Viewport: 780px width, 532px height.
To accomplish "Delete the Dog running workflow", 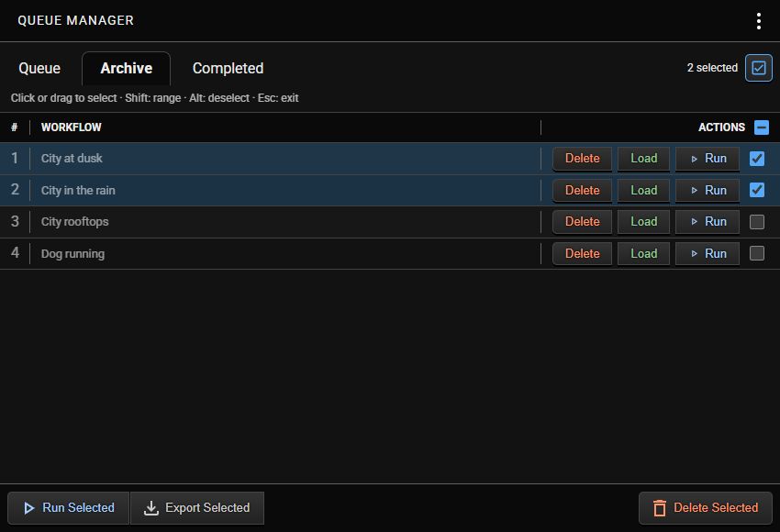I will 582,253.
